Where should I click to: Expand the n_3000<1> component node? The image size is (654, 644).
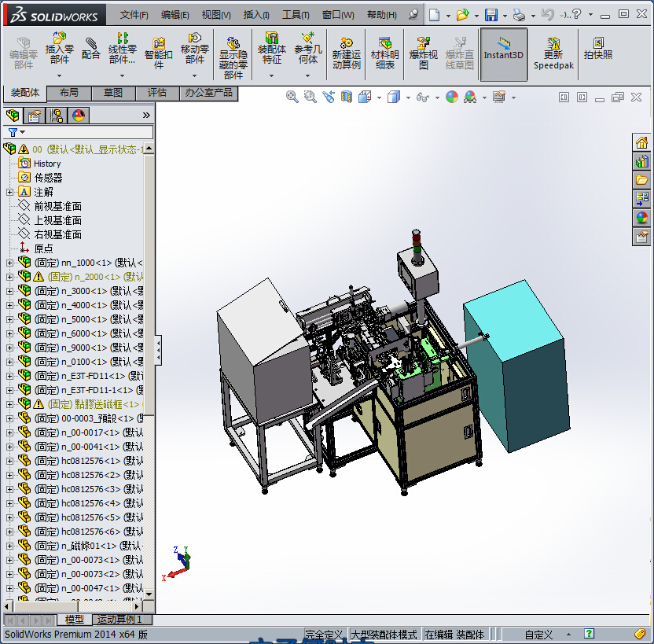9,291
